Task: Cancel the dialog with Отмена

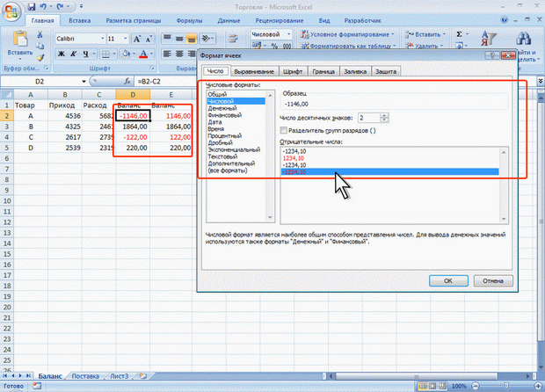Action: point(493,280)
